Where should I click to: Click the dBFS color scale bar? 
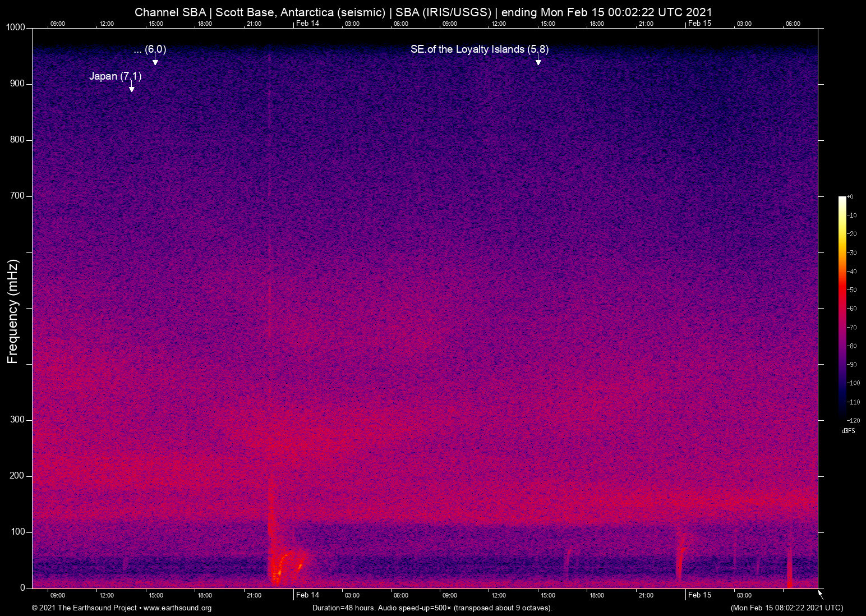842,307
